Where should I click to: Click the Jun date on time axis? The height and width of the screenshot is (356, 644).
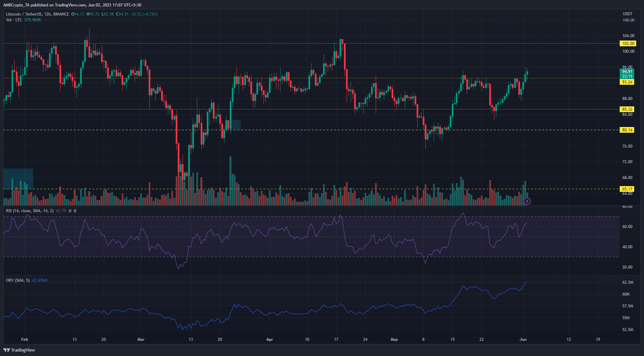[x=523, y=339]
